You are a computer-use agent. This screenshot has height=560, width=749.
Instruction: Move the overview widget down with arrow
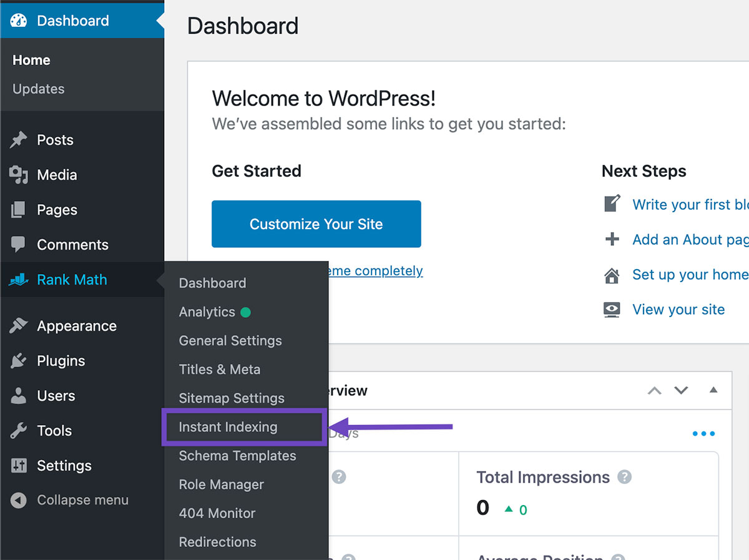[681, 391]
